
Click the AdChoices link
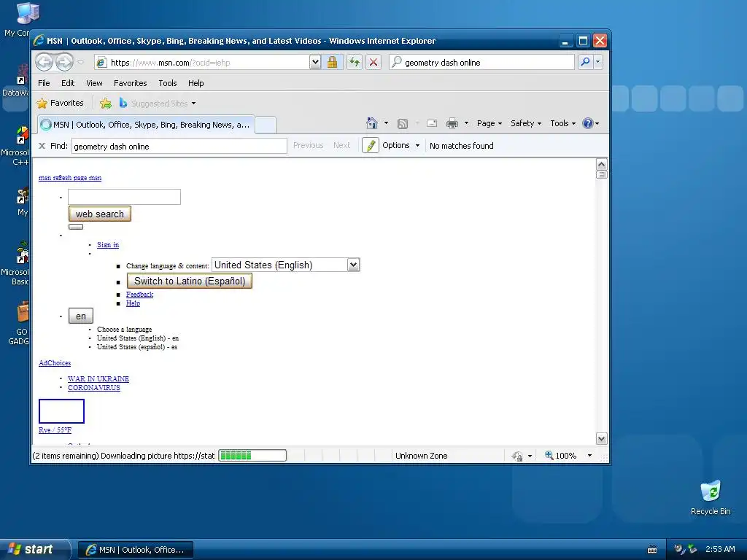click(55, 363)
